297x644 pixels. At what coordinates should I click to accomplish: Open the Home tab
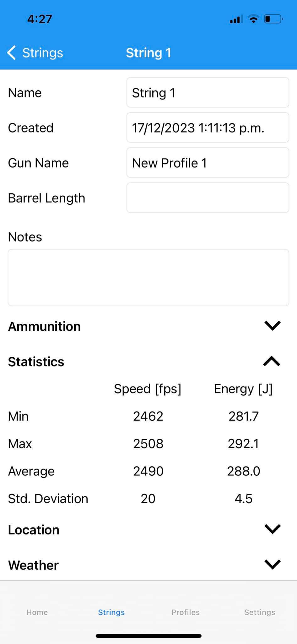click(37, 612)
